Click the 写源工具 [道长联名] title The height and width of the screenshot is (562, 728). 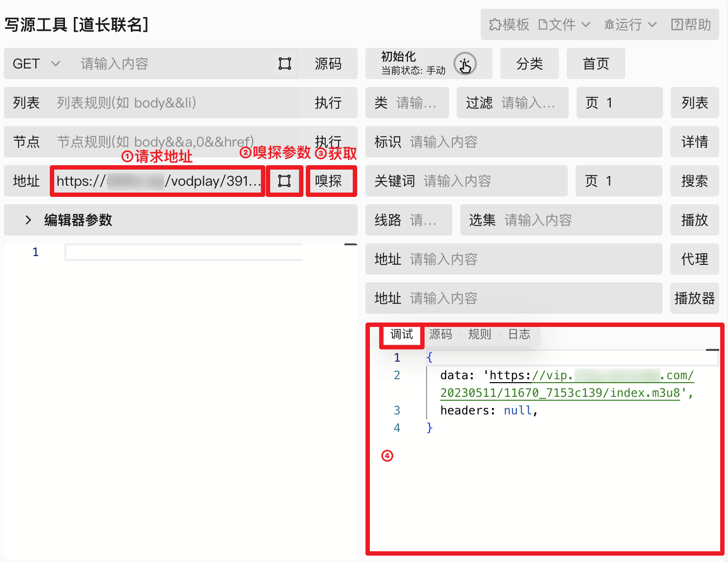77,24
